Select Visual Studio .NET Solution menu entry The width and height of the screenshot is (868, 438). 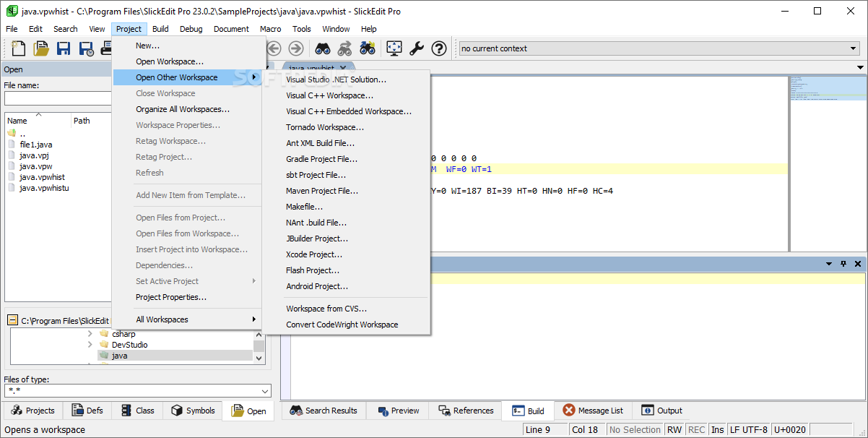(x=336, y=80)
